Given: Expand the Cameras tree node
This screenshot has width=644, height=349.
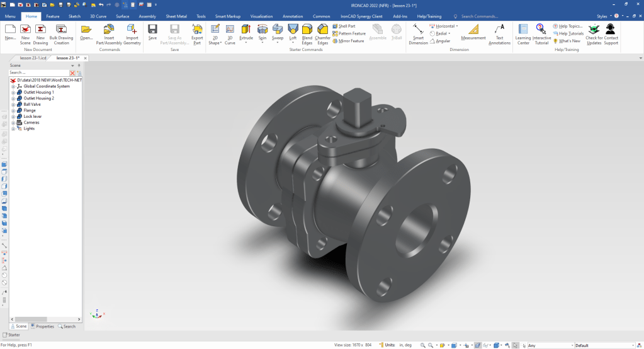Looking at the screenshot, I should tap(13, 122).
